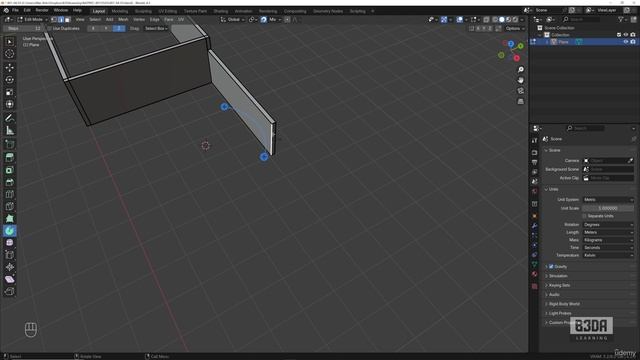640x360 pixels.
Task: Open the Window menu
Action: click(x=61, y=10)
